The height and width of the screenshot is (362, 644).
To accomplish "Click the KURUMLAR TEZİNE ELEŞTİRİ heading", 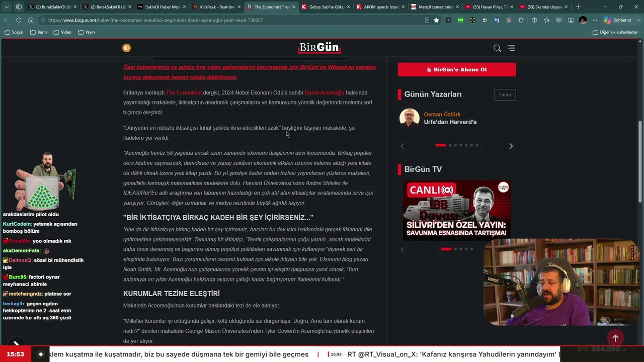I will point(172,293).
